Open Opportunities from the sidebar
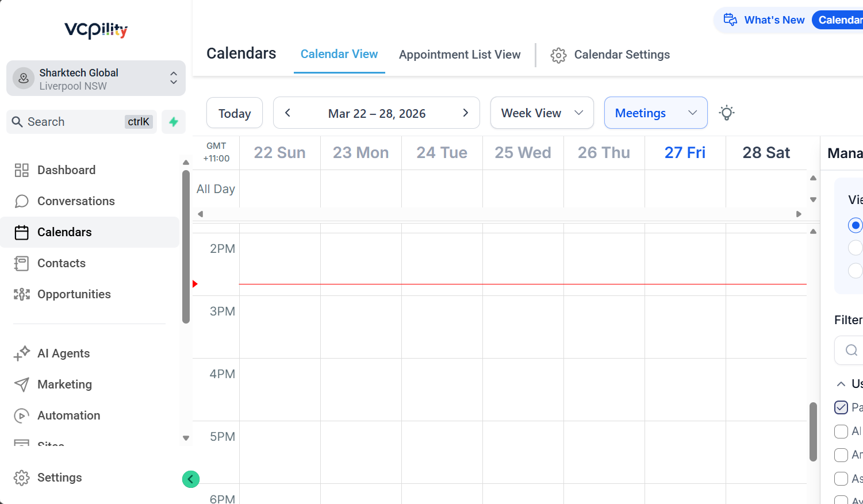 (74, 294)
